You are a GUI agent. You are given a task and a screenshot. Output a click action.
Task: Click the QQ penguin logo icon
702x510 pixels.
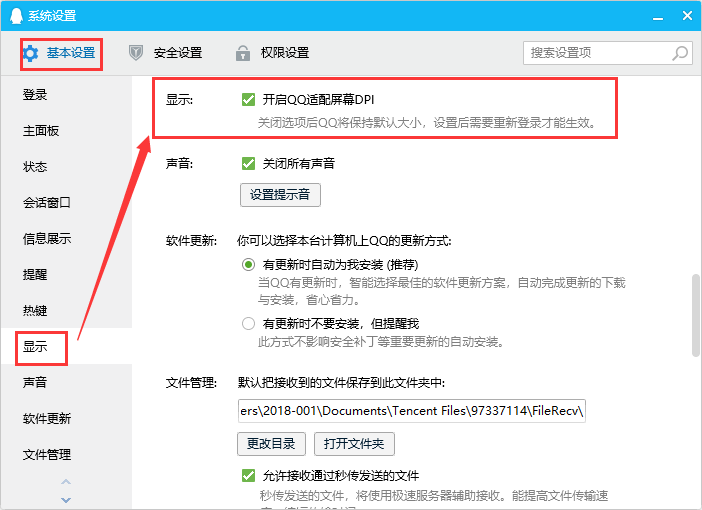pyautogui.click(x=16, y=16)
